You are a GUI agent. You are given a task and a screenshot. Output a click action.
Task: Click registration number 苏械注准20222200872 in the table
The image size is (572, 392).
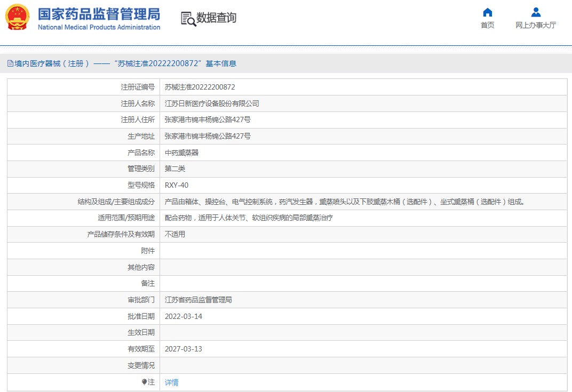click(200, 87)
